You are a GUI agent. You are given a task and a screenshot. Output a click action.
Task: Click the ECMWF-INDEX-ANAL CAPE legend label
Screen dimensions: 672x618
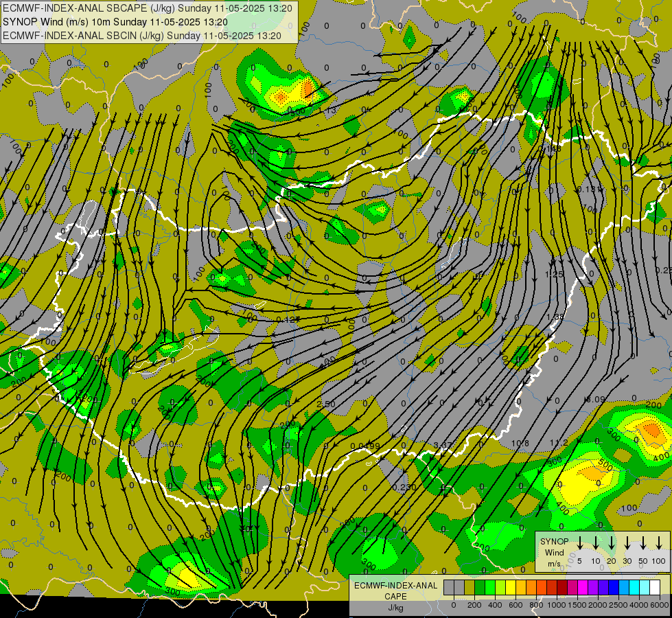(x=395, y=591)
